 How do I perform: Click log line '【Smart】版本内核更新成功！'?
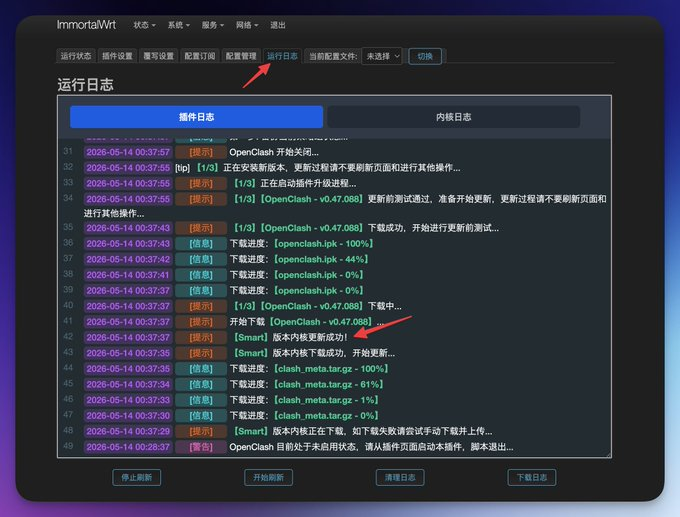(291, 337)
